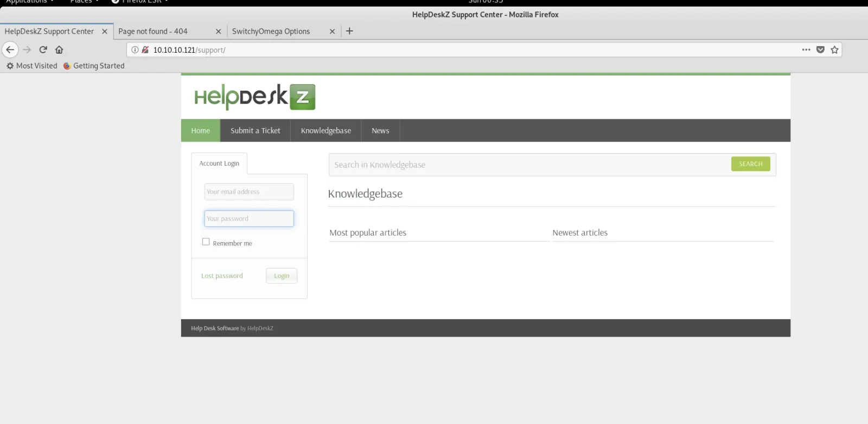Close the HelpDeskZ Support Center tab
Screen dimensions: 868x424
105,31
